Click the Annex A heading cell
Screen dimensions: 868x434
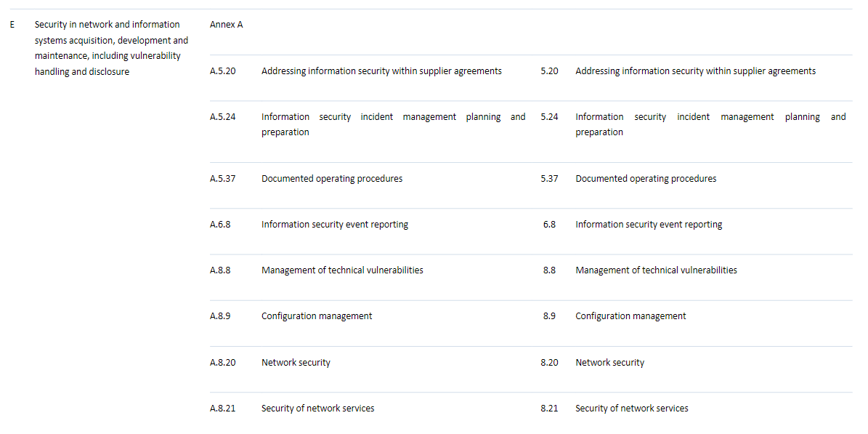click(x=226, y=24)
